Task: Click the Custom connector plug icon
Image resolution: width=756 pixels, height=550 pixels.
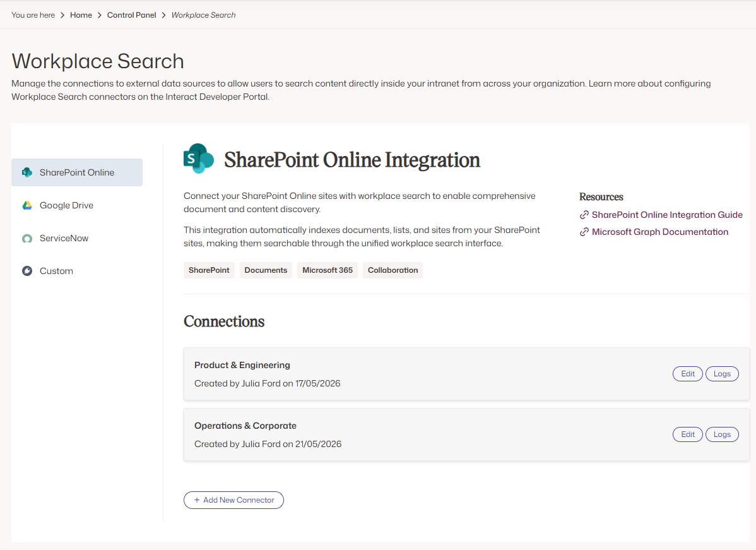Action: click(x=27, y=271)
